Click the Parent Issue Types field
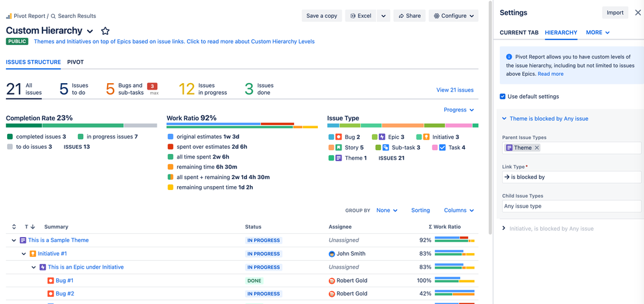The image size is (644, 304). [571, 147]
